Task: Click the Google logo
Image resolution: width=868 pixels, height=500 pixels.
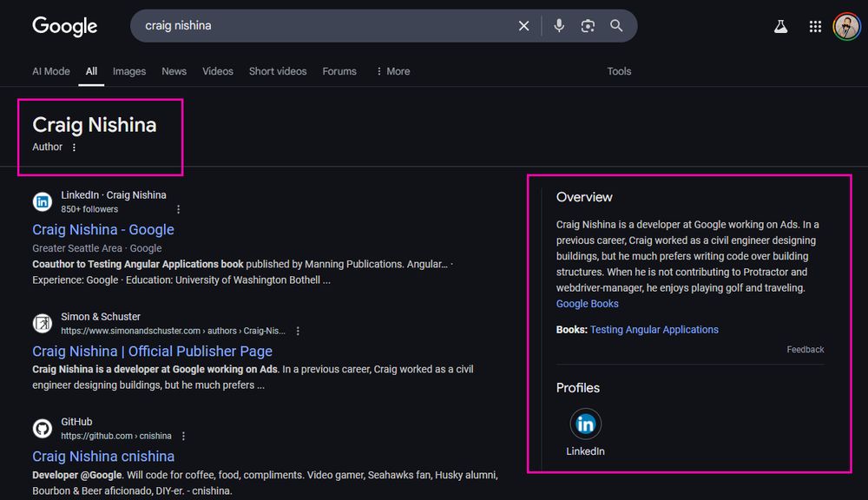Action: [x=65, y=26]
